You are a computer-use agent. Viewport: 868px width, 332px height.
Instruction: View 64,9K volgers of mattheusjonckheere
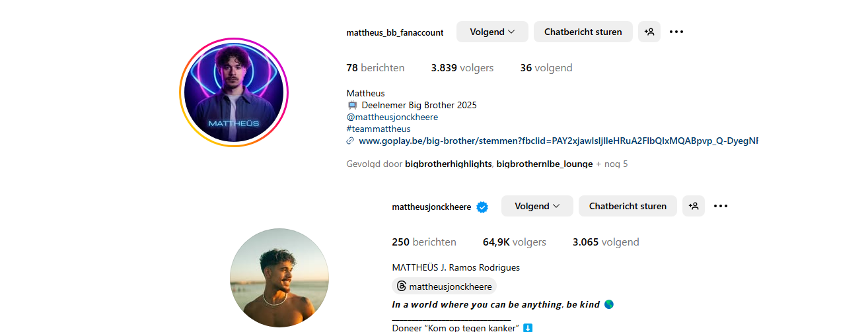point(515,242)
